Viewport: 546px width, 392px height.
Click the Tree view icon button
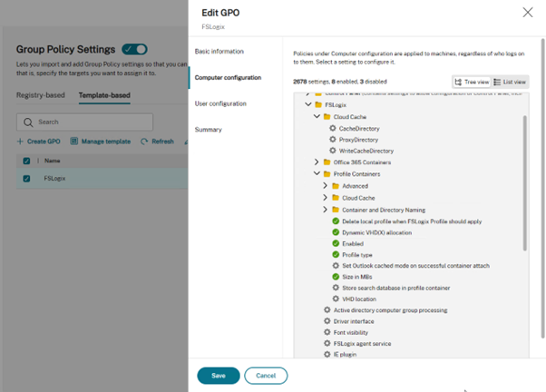point(458,82)
